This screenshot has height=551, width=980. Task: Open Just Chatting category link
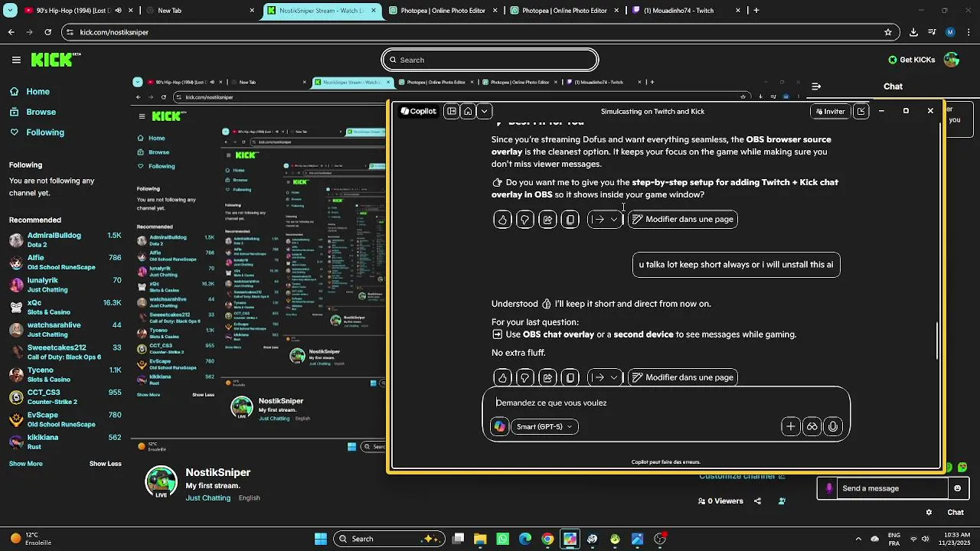[x=207, y=498]
